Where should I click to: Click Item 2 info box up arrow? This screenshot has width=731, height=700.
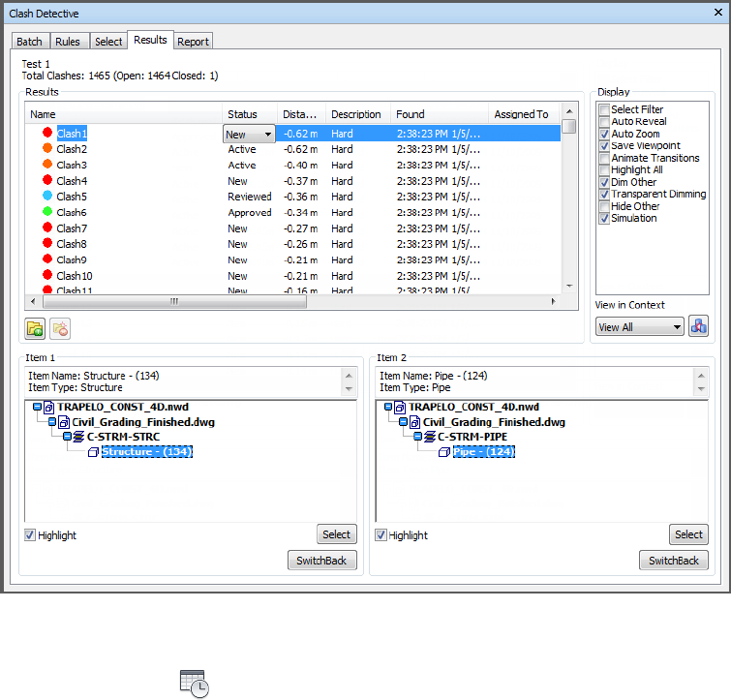pos(701,376)
